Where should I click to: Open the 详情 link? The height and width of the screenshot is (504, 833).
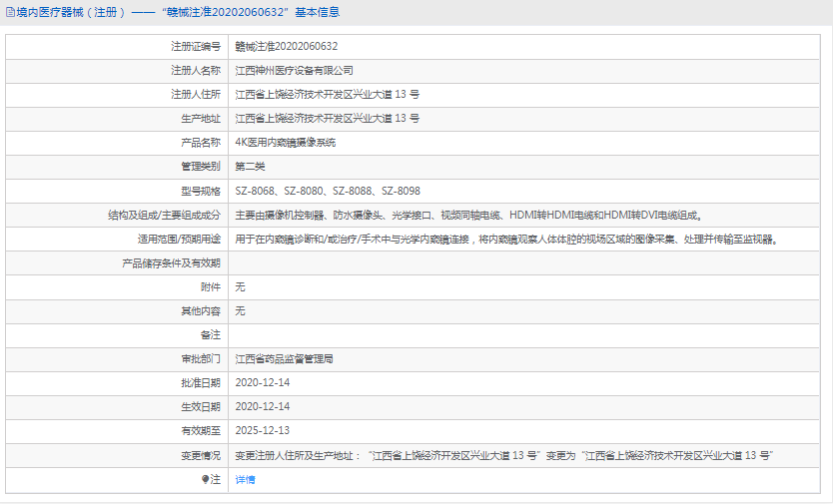coord(245,480)
